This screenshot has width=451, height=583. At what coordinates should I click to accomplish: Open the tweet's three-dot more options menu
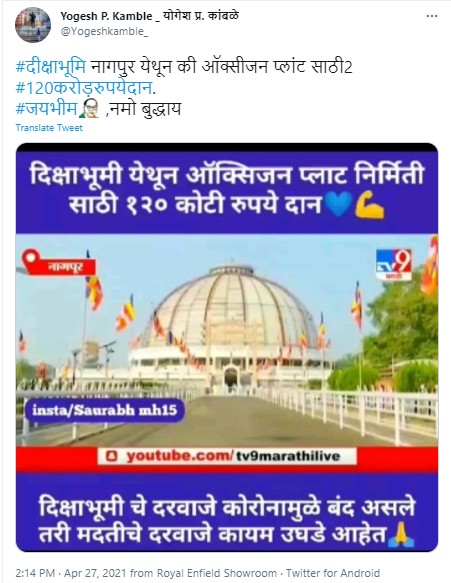432,16
